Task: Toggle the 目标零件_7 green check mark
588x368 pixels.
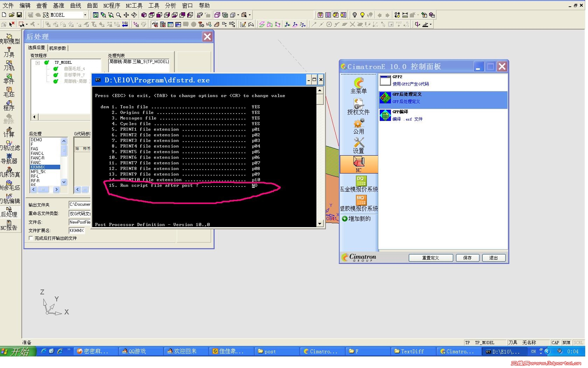Action: coord(56,75)
